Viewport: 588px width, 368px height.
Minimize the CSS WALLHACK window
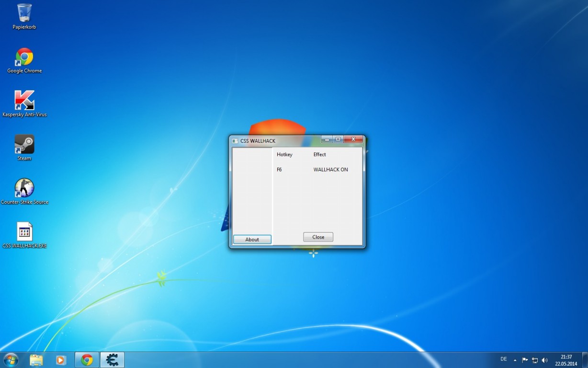coord(327,139)
